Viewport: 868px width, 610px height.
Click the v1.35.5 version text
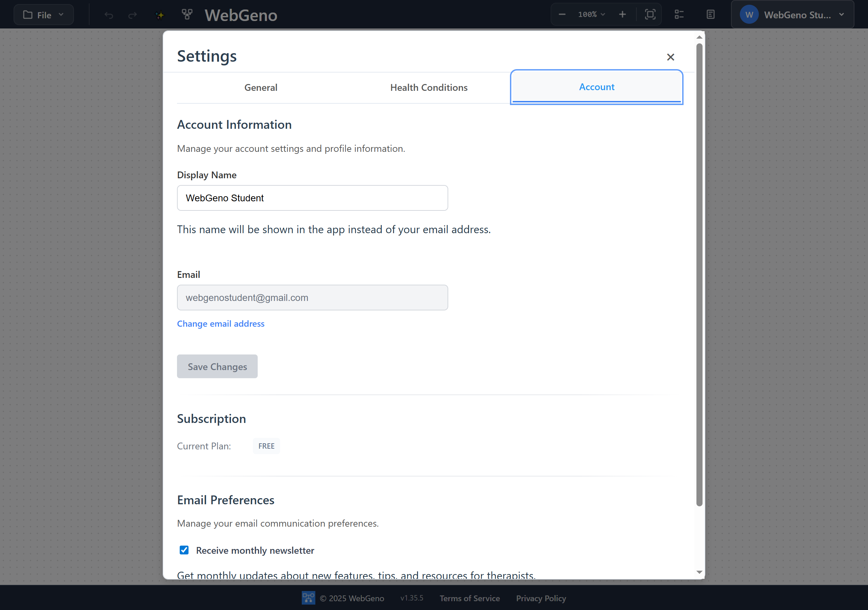coord(412,598)
